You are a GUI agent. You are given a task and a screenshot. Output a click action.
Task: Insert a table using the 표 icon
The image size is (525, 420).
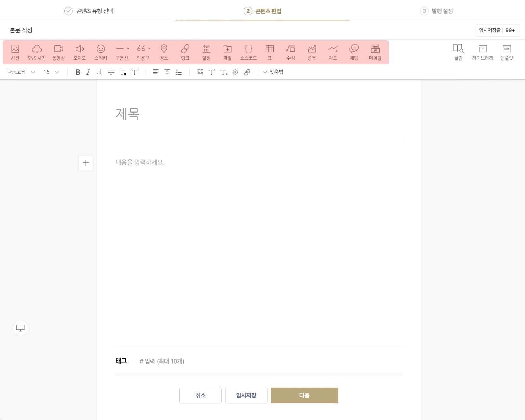point(270,52)
